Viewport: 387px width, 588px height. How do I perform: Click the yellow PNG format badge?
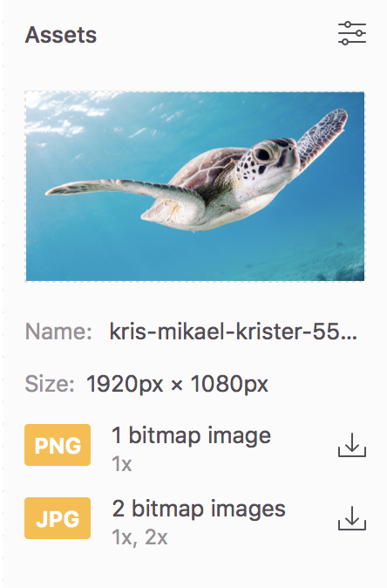pos(58,445)
